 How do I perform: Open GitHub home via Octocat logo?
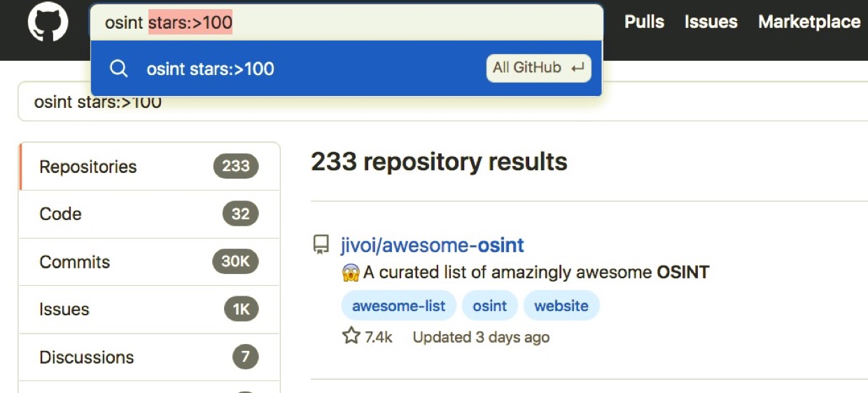[48, 22]
